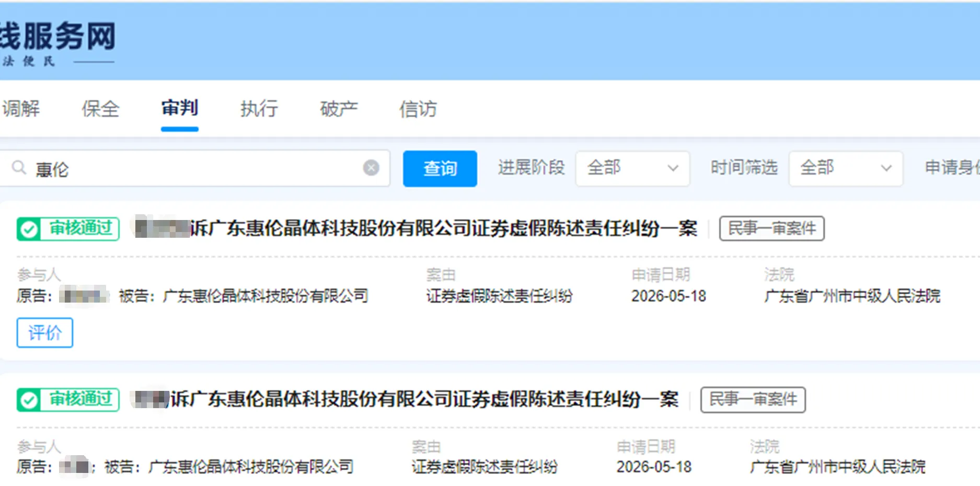The image size is (980, 486).
Task: Click 证券虚假陈述责任纠纷 under 案由 in second case
Action: (485, 467)
